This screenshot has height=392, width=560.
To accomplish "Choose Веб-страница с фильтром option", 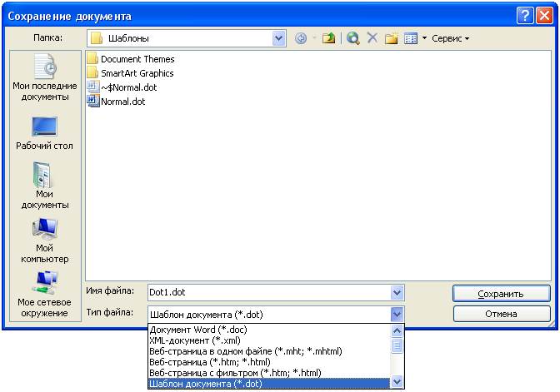I will click(x=269, y=373).
